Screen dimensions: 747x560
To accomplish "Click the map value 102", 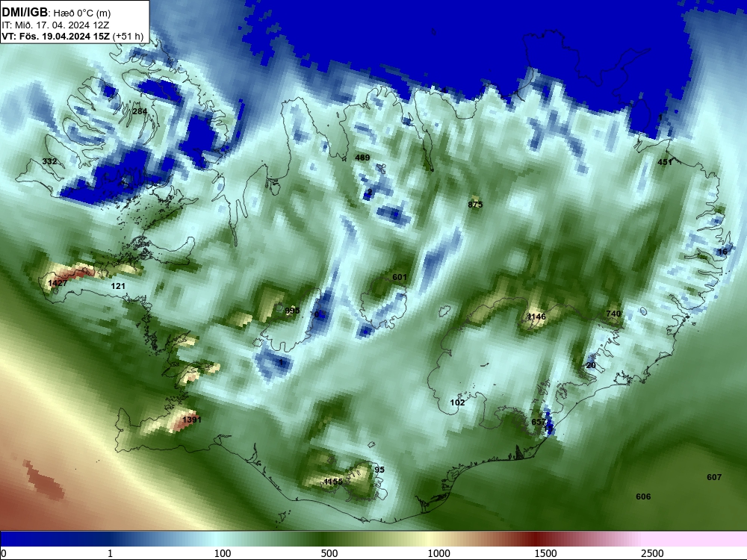I will pos(457,402).
